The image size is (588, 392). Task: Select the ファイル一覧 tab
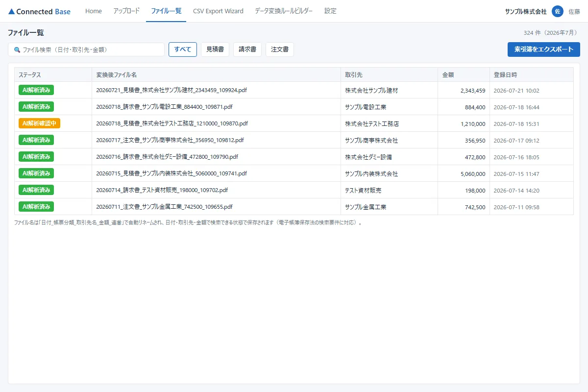point(166,11)
